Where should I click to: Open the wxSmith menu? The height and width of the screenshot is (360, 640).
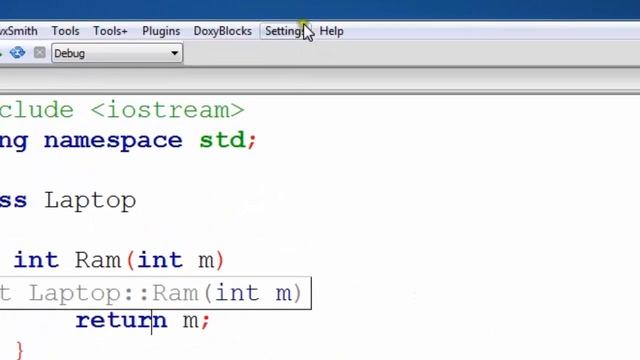[x=18, y=31]
